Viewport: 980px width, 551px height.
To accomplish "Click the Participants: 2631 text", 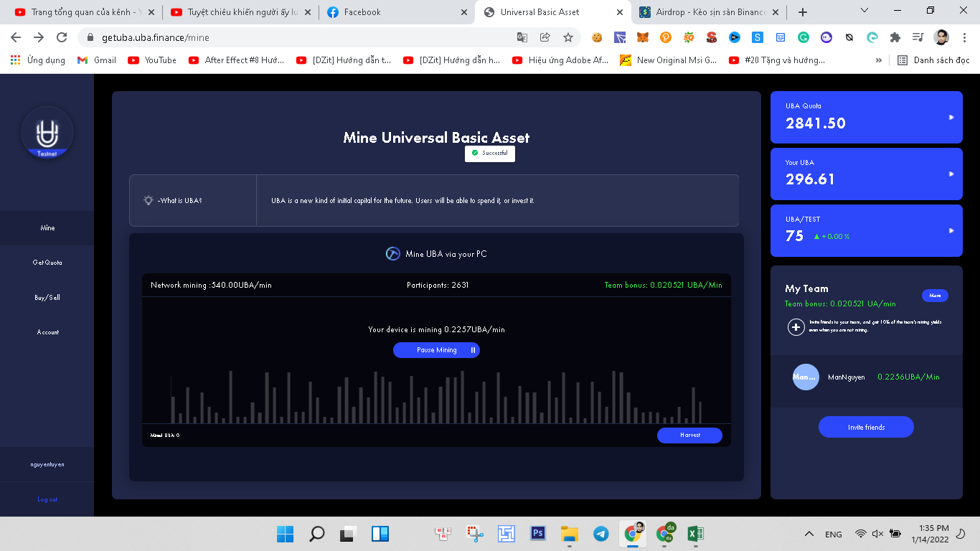I will (x=438, y=285).
